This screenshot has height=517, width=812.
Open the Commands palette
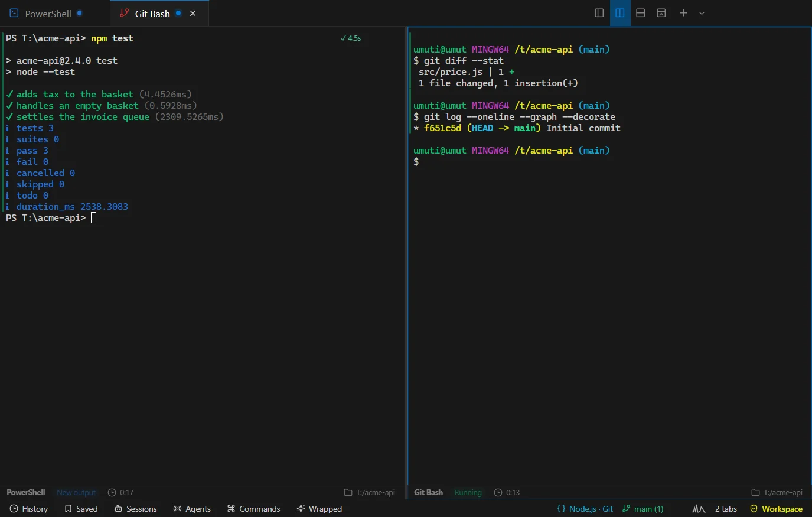[x=253, y=509]
